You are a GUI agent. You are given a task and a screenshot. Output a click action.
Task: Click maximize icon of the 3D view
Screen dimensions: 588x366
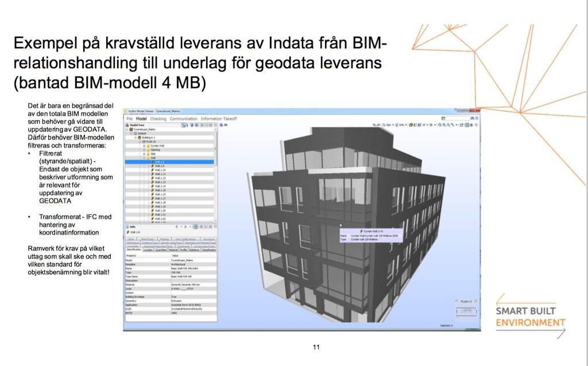pyautogui.click(x=476, y=125)
